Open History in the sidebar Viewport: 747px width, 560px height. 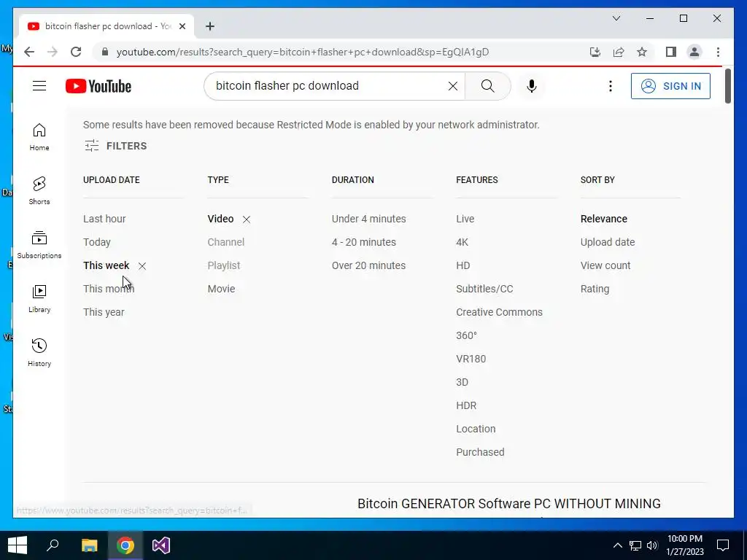39,352
